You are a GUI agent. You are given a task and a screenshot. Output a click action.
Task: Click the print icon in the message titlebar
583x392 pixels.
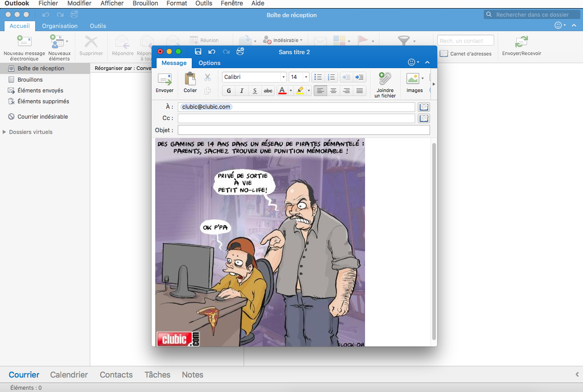(240, 51)
